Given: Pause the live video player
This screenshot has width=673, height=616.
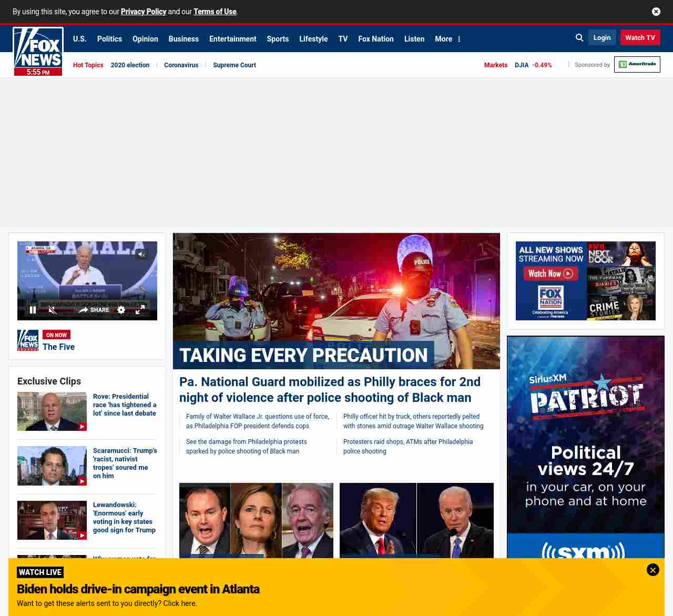Looking at the screenshot, I should point(33,310).
